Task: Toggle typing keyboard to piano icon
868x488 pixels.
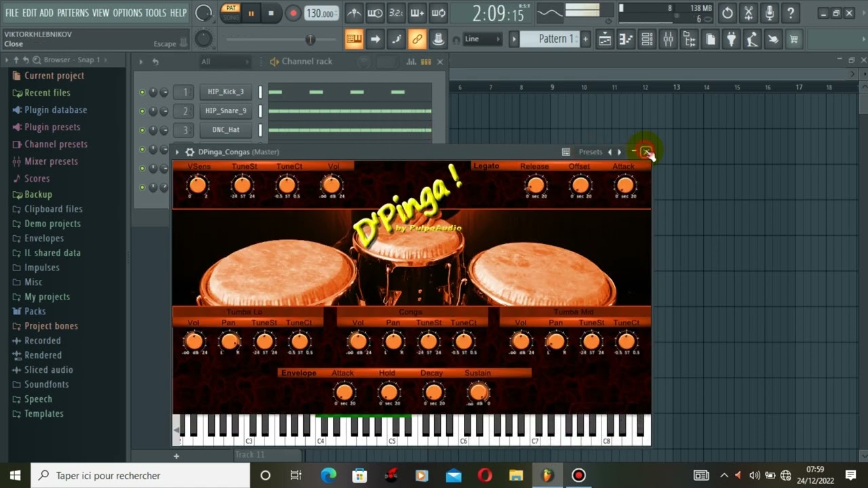Action: pyautogui.click(x=354, y=39)
